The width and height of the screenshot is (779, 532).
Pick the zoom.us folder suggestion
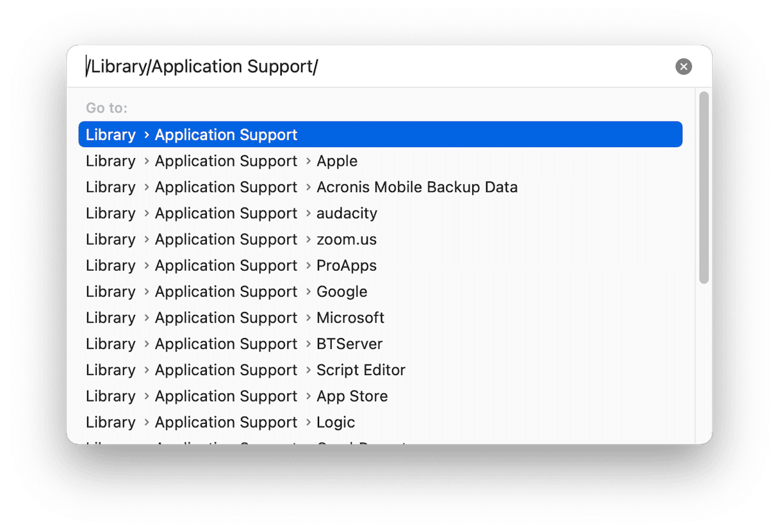coord(381,239)
